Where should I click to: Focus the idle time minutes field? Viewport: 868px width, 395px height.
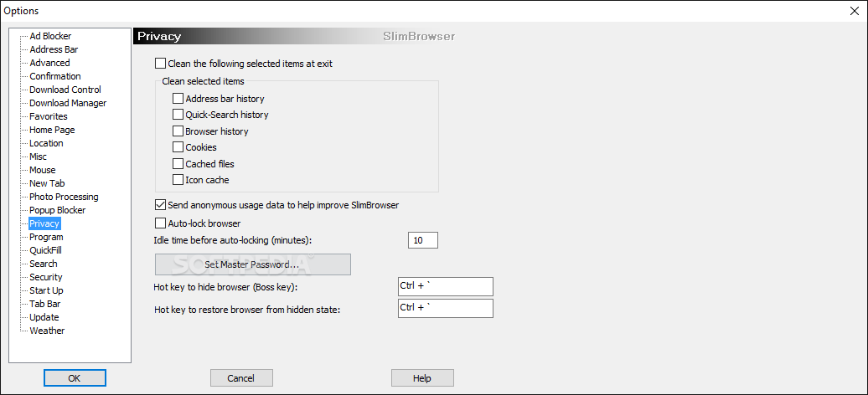423,241
